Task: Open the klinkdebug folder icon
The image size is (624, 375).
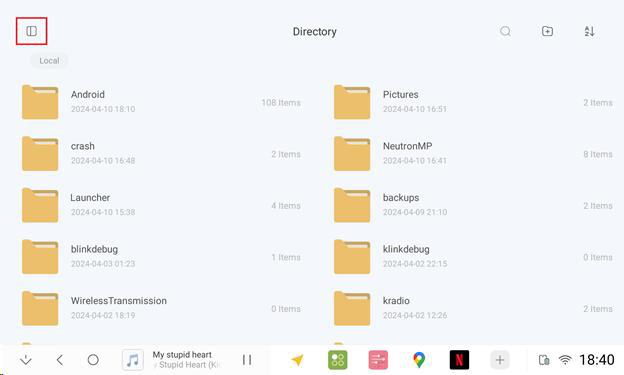Action: [x=352, y=257]
